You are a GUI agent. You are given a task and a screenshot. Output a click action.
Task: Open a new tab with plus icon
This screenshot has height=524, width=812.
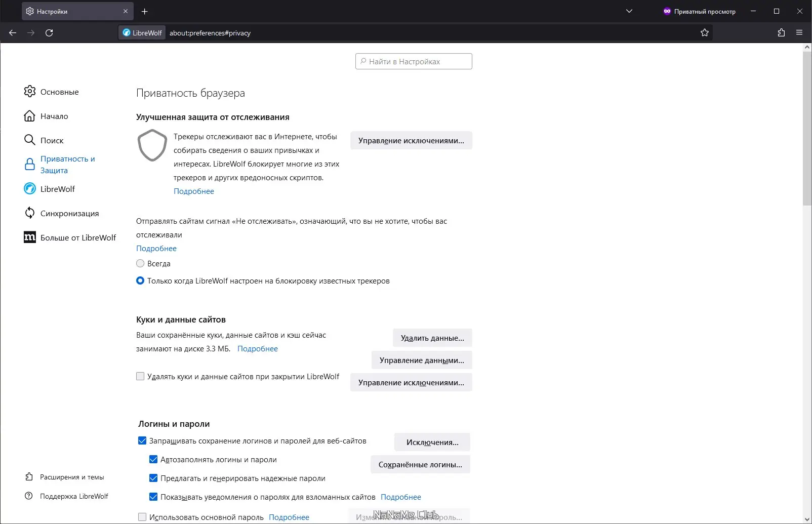(145, 11)
